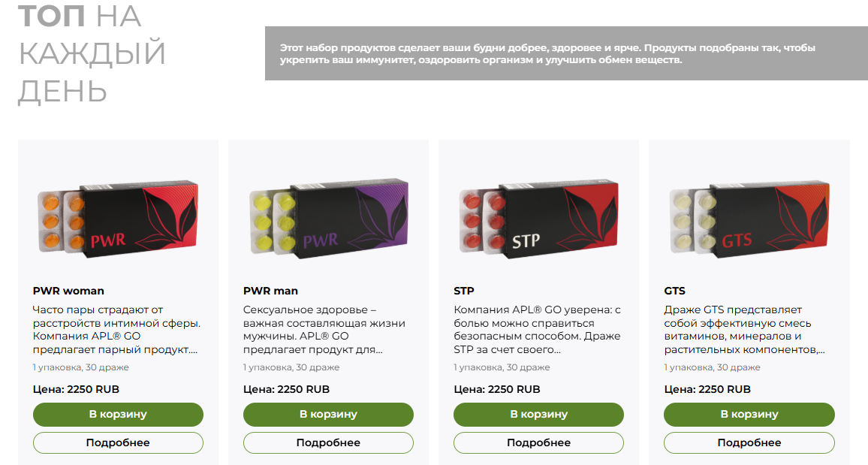Add PWR woman to cart
Viewport: 868px width, 465px height.
(x=118, y=414)
